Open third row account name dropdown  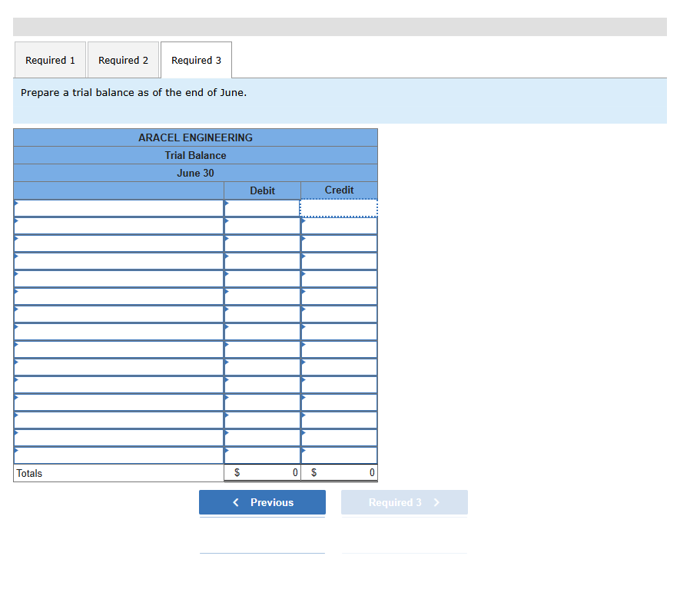pos(119,243)
